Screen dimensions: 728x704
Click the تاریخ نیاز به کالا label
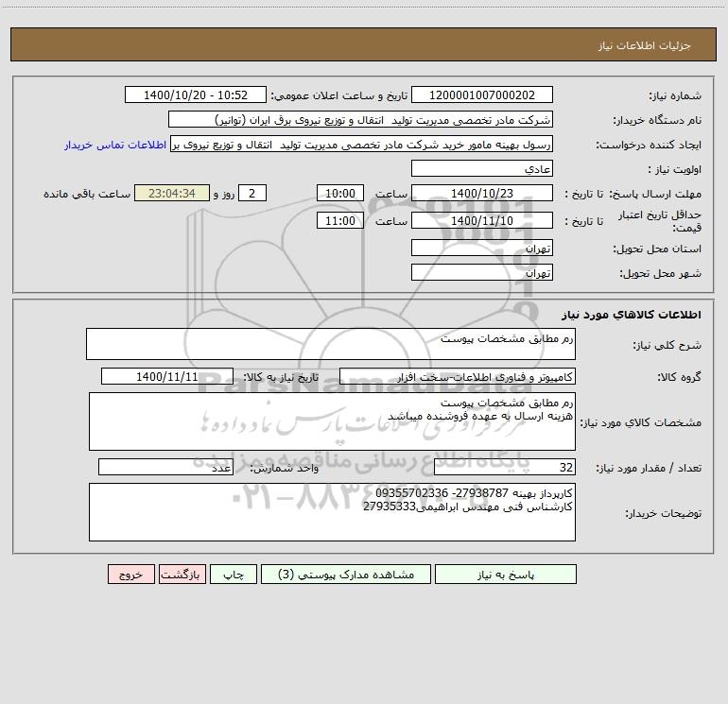click(282, 377)
